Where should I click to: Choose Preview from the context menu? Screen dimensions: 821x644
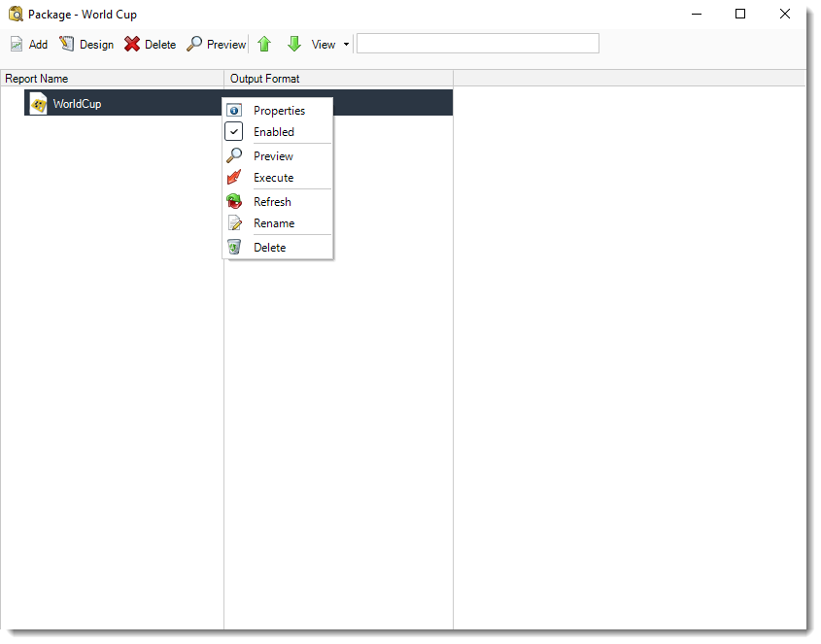tap(278, 156)
